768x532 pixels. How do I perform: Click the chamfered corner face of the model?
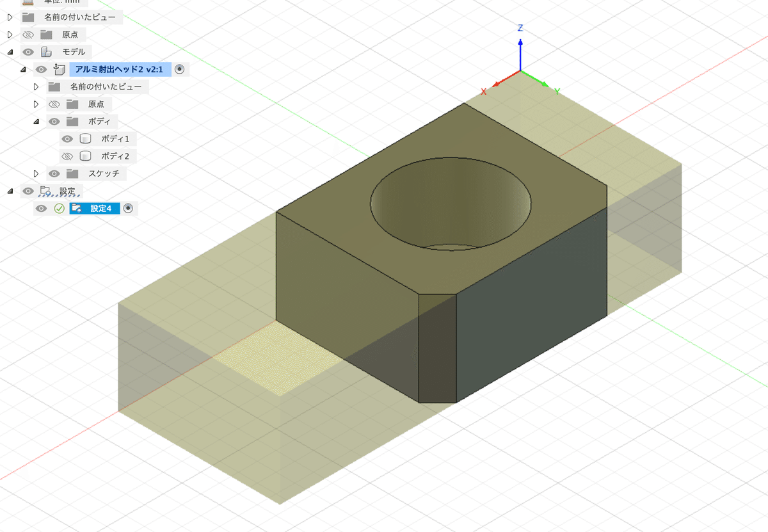(436, 349)
